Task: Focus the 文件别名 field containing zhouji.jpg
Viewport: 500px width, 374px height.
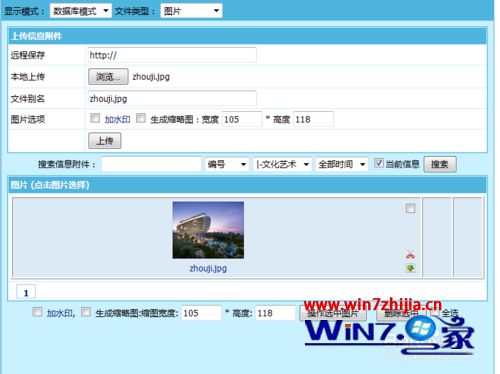Action: [x=172, y=99]
